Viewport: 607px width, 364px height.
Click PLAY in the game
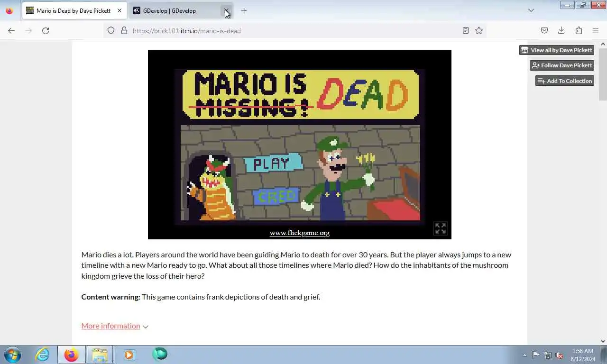273,164
